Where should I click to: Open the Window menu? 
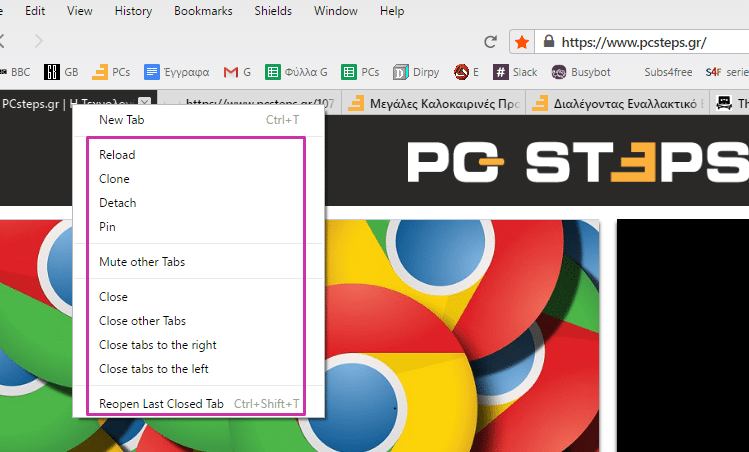(x=335, y=11)
